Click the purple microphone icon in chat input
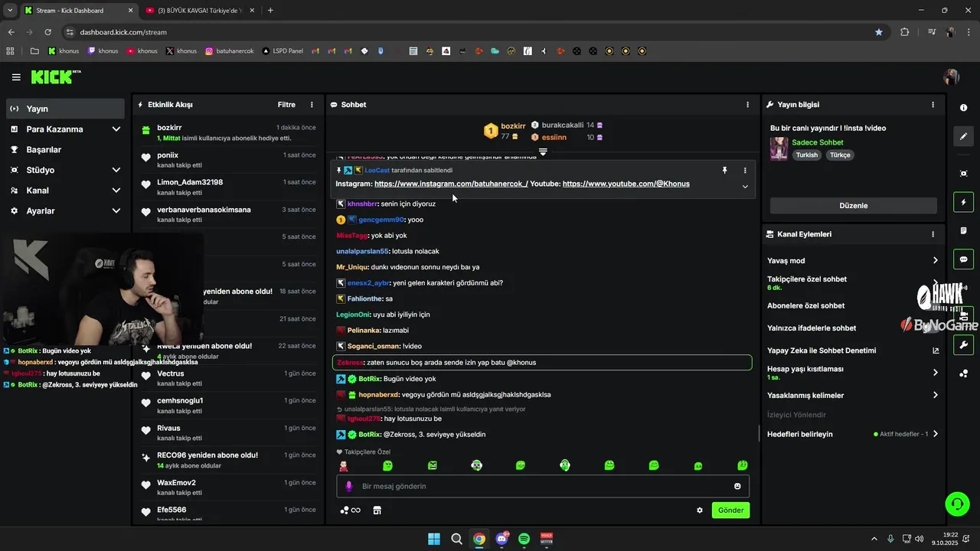Screen dimensions: 980x551 349,486
